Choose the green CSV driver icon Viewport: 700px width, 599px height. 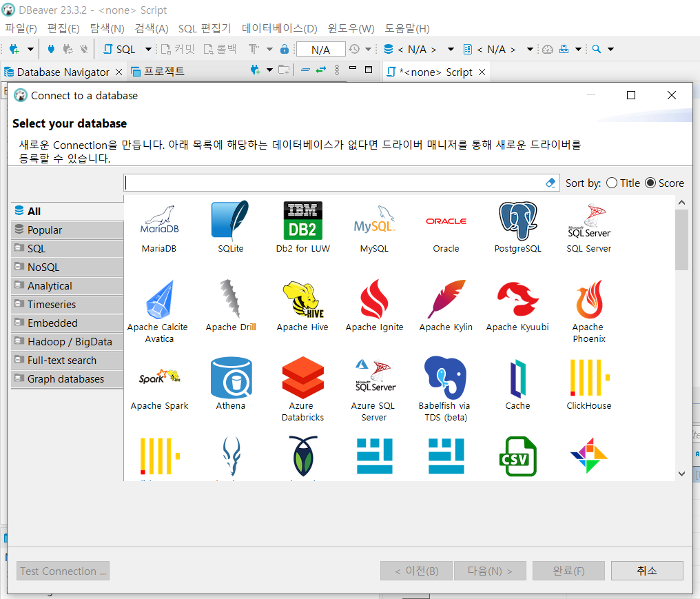point(518,456)
